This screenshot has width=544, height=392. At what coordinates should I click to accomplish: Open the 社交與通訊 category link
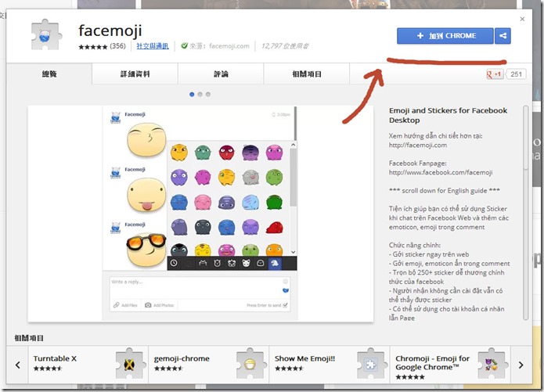(153, 46)
